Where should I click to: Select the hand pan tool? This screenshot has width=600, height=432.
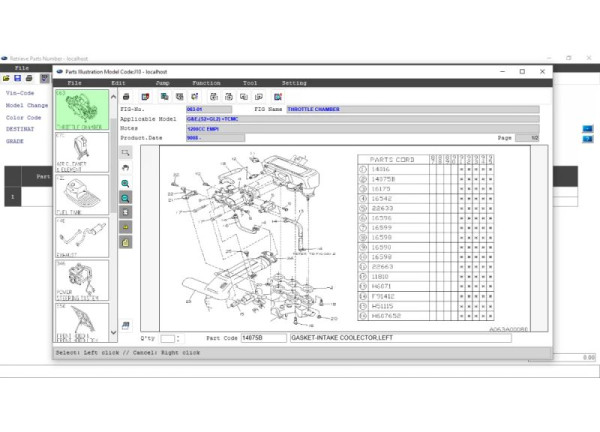pyautogui.click(x=126, y=168)
